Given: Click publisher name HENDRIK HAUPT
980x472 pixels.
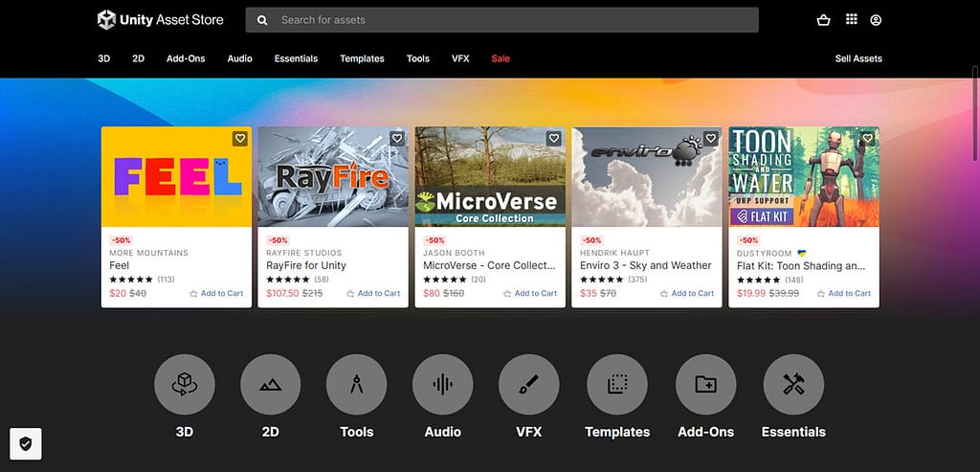Looking at the screenshot, I should [x=614, y=253].
